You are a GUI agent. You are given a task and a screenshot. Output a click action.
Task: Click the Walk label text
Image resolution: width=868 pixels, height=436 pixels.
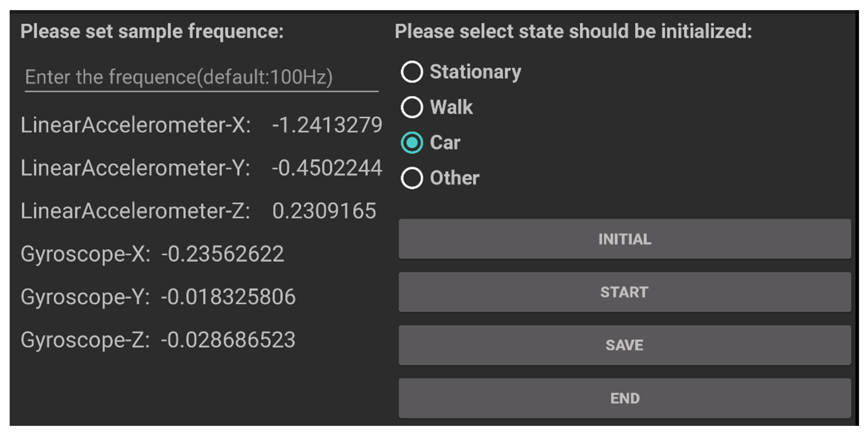point(451,107)
